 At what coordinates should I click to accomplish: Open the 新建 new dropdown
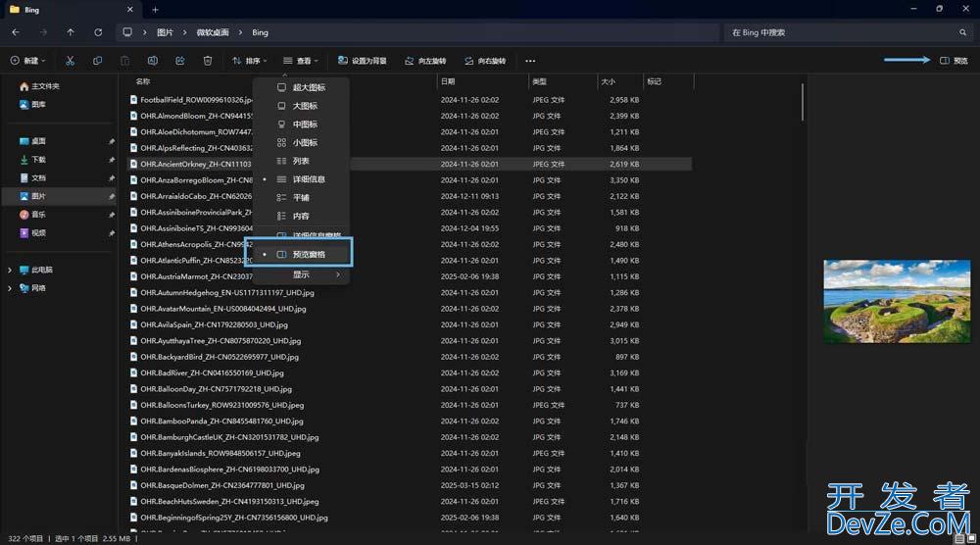[27, 61]
